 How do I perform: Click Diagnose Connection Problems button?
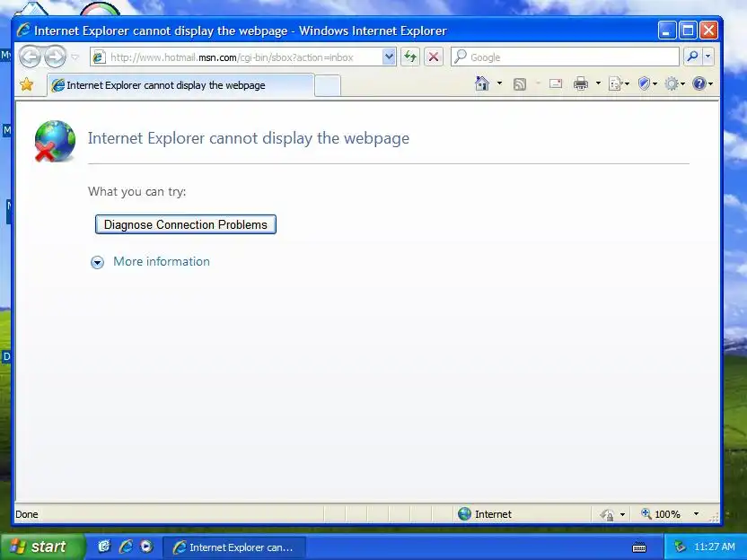pos(186,224)
